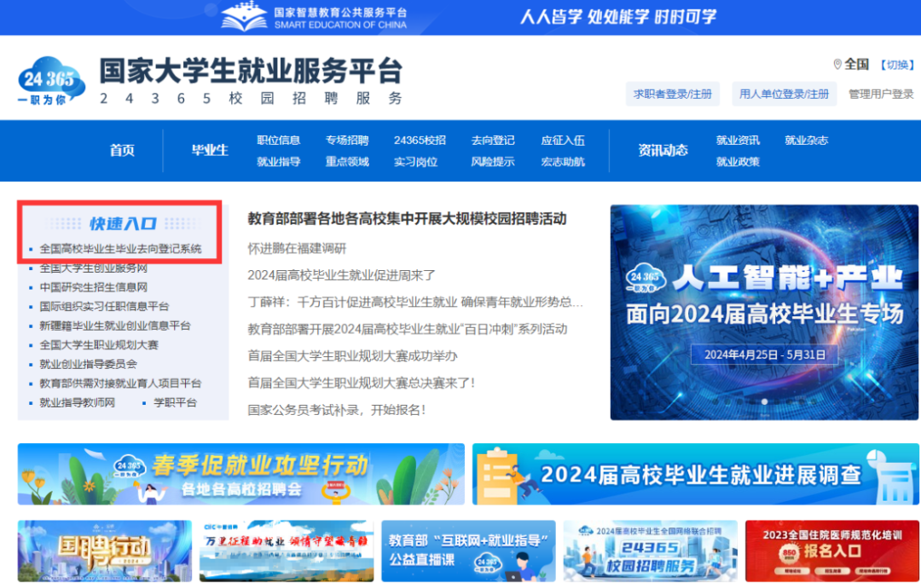
Task: Open 24365校园招聘服务 thumbnail
Action: pyautogui.click(x=650, y=551)
